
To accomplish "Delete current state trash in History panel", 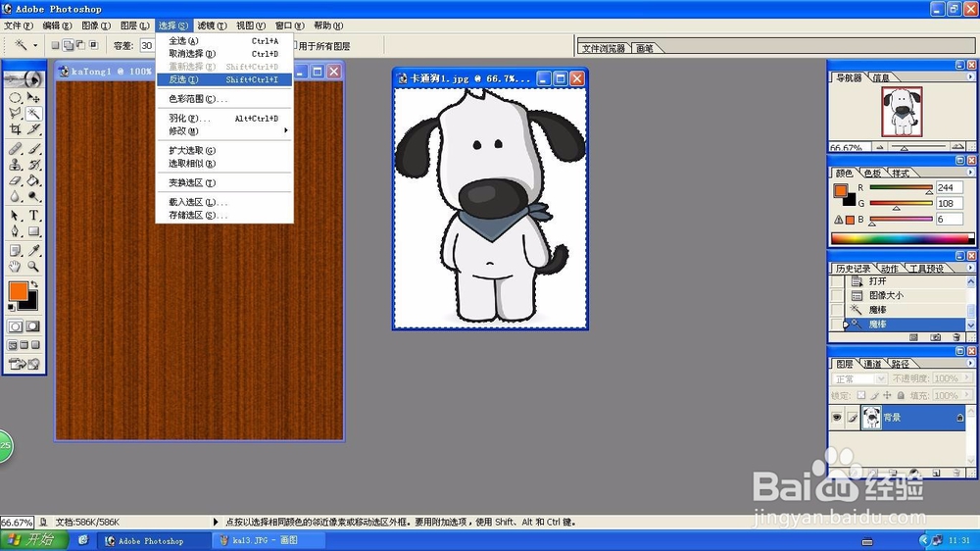I will [956, 337].
